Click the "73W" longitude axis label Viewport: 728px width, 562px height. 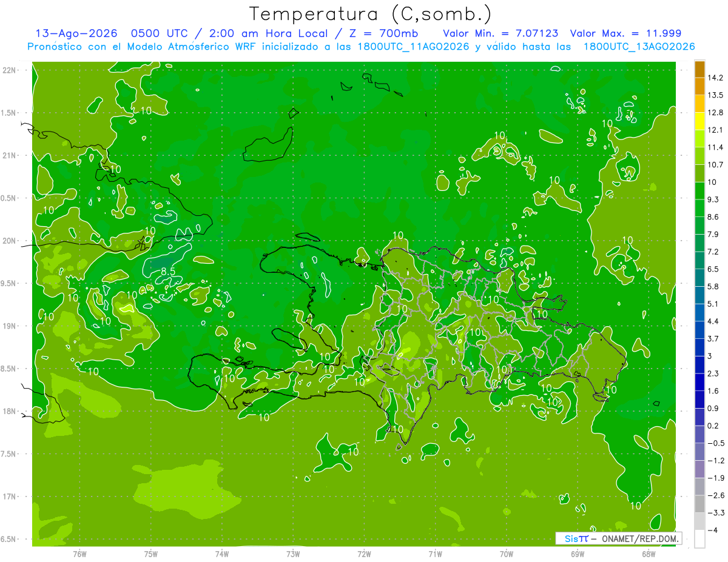293,554
